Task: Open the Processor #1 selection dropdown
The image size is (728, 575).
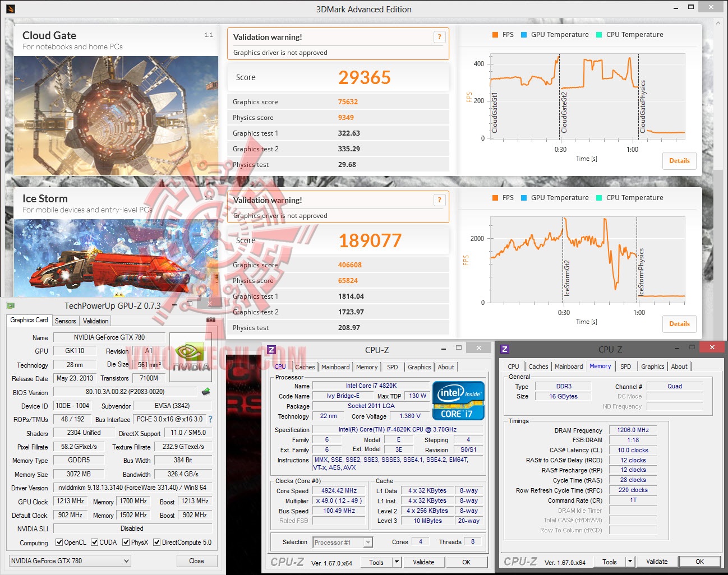Action: (x=343, y=542)
